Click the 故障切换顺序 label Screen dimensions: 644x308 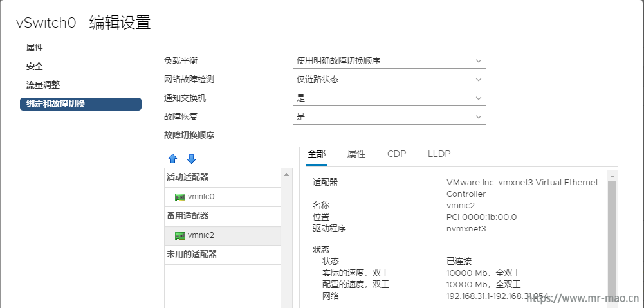point(189,136)
